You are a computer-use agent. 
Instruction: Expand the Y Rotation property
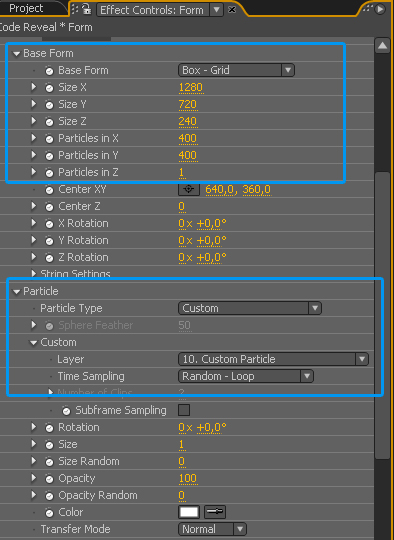[x=33, y=240]
